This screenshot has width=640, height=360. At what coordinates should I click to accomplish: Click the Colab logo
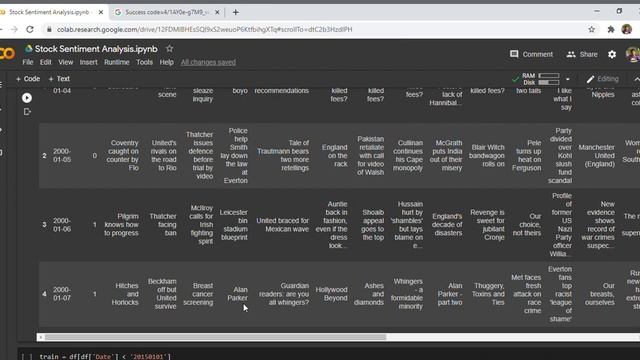click(x=7, y=53)
